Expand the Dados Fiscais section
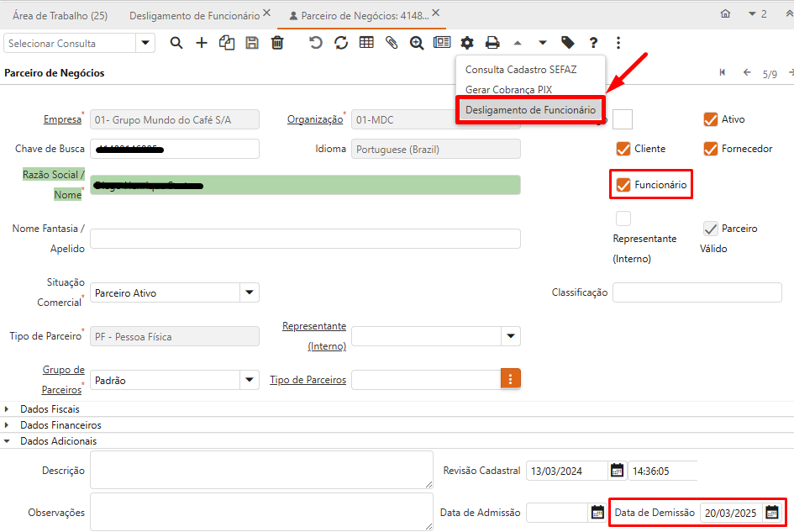 [x=8, y=409]
